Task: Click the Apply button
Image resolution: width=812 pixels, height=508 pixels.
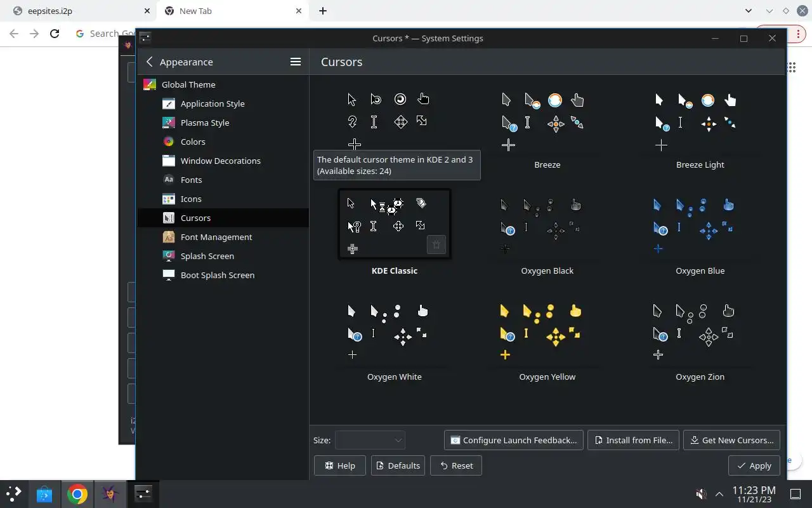Action: click(754, 465)
